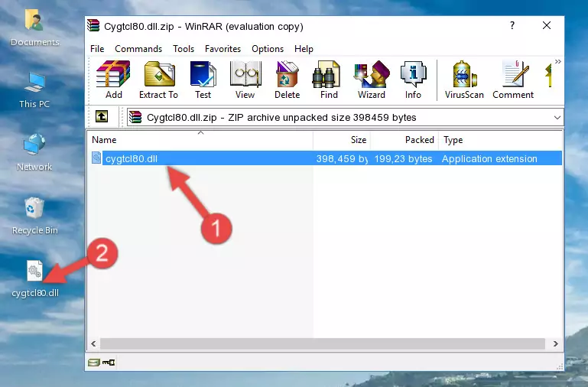Show archive Info
The image size is (588, 387).
(x=413, y=80)
